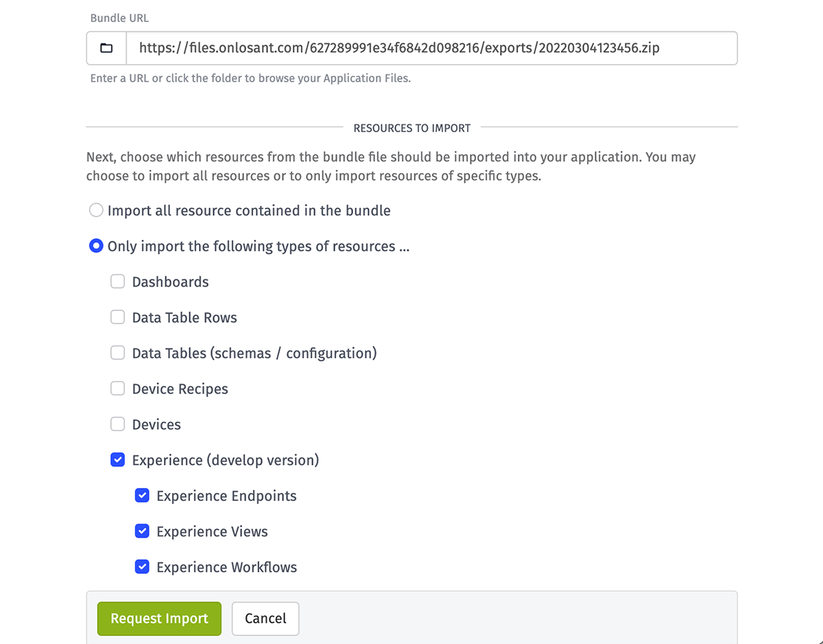This screenshot has width=823, height=644.
Task: Enable Device Recipes import
Action: click(117, 388)
